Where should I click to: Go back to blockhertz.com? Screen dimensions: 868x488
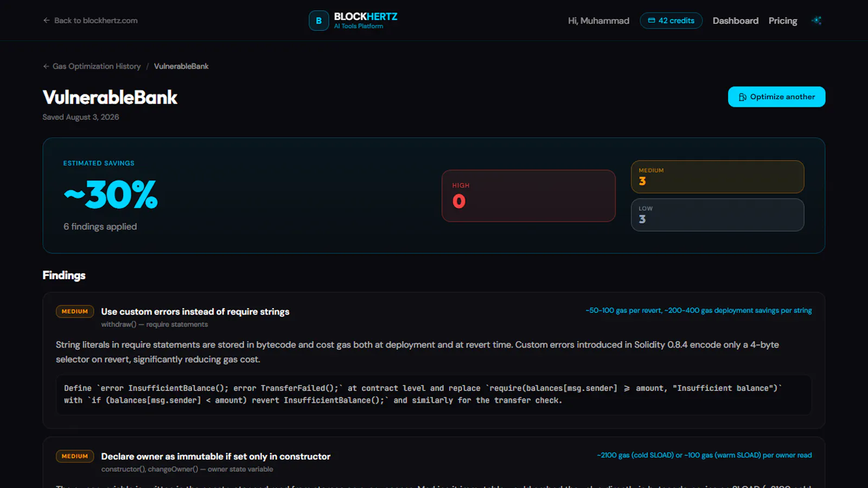point(90,21)
